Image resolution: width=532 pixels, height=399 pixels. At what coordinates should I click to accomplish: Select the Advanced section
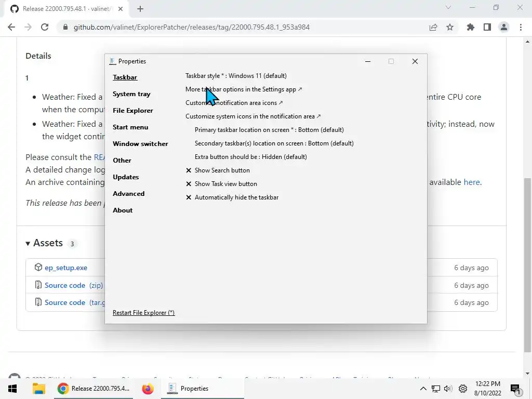(129, 194)
